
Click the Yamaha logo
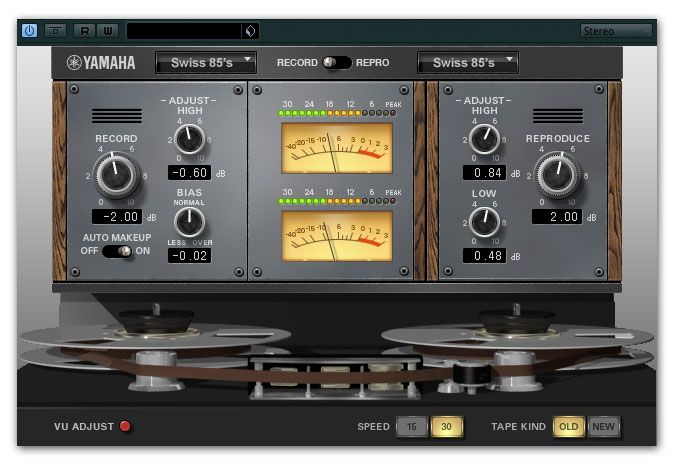[x=101, y=63]
